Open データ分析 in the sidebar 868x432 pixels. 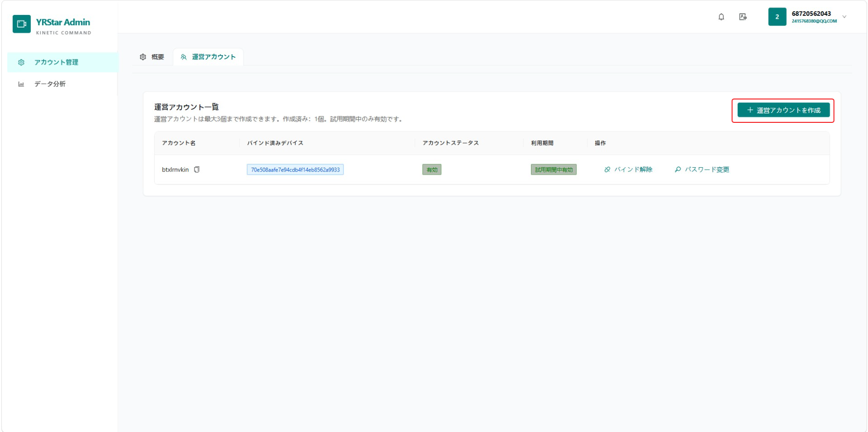point(62,84)
